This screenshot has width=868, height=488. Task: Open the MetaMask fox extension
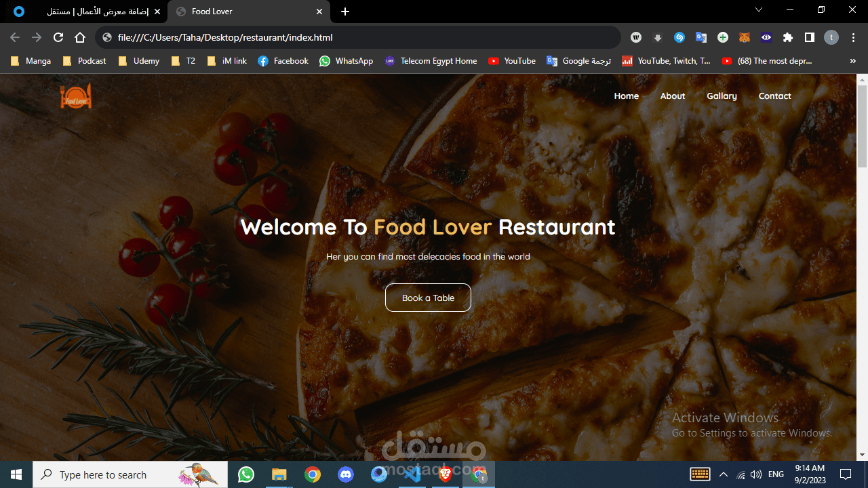coord(745,37)
